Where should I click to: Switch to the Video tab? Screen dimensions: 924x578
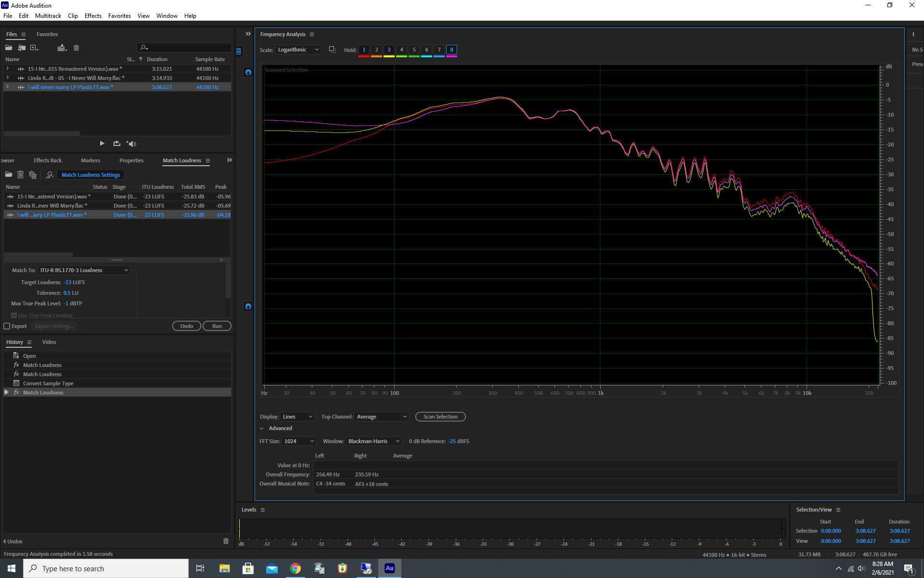coord(49,342)
